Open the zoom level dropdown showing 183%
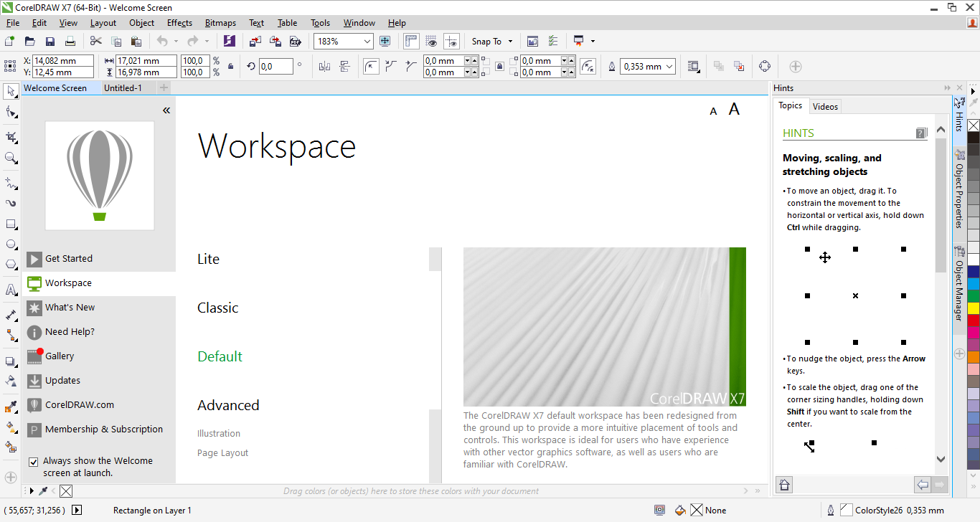Viewport: 980px width, 522px height. pos(367,41)
